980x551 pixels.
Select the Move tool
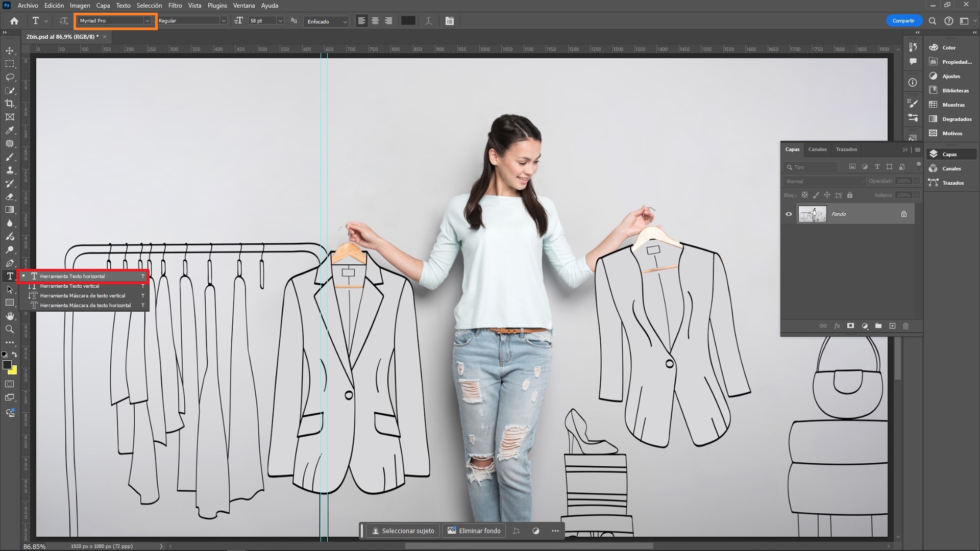pyautogui.click(x=10, y=51)
